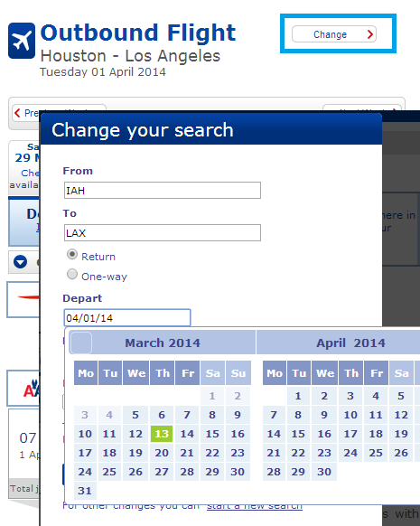
Task: Click the From airport field containing IAH
Action: point(163,190)
